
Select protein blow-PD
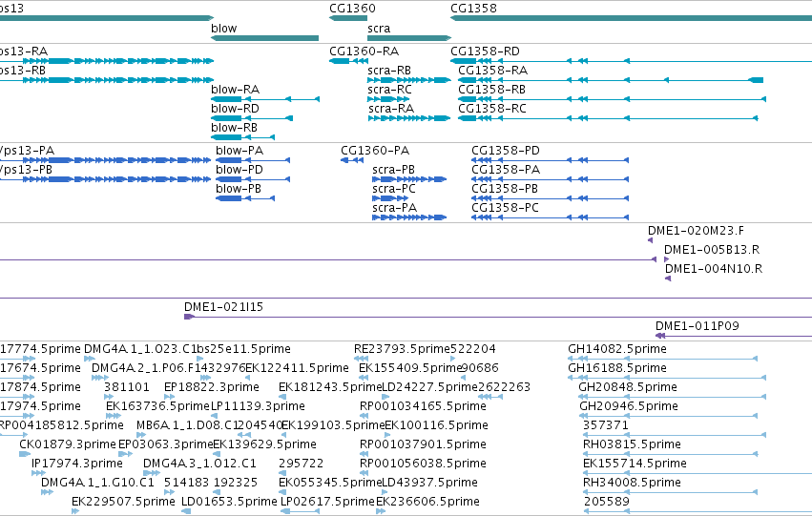(x=253, y=179)
